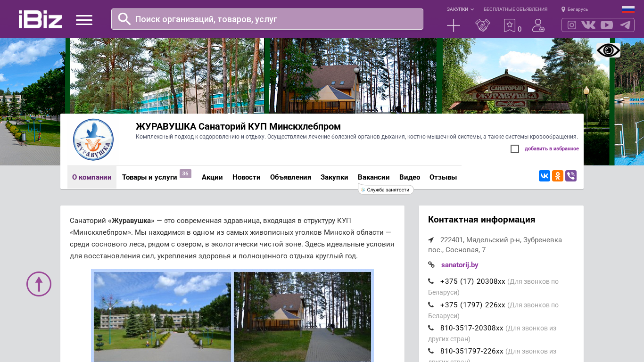The width and height of the screenshot is (644, 362).
Task: Open the Акции tab
Action: 212,177
